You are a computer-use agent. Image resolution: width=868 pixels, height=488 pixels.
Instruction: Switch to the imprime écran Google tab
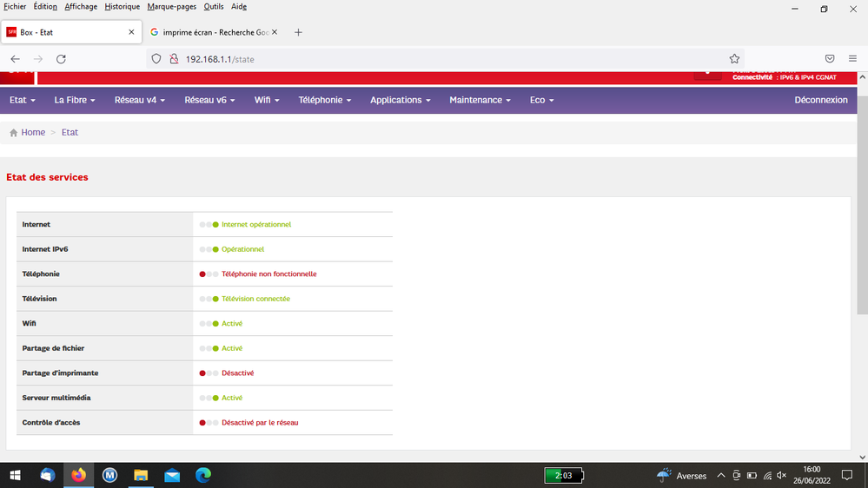point(213,32)
